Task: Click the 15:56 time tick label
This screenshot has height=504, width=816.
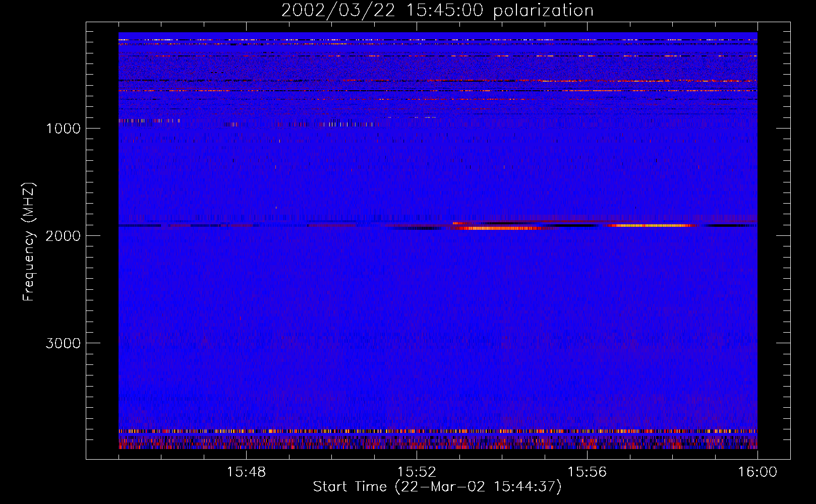Action: pyautogui.click(x=587, y=472)
